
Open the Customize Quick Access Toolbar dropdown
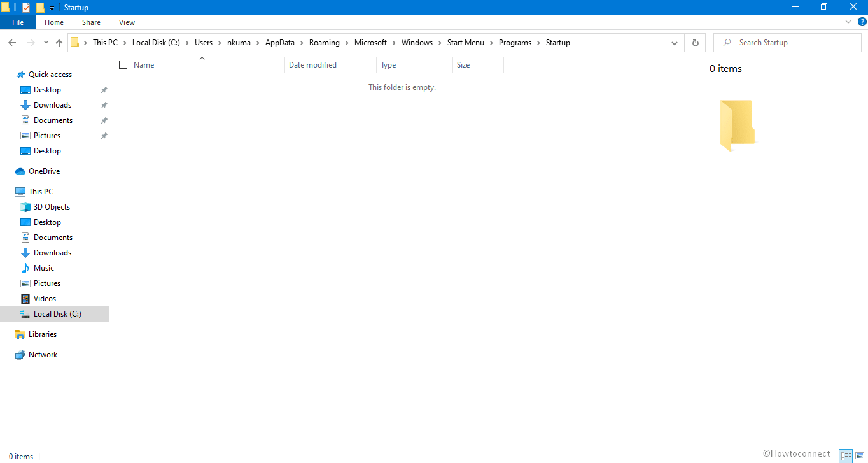pyautogui.click(x=52, y=8)
